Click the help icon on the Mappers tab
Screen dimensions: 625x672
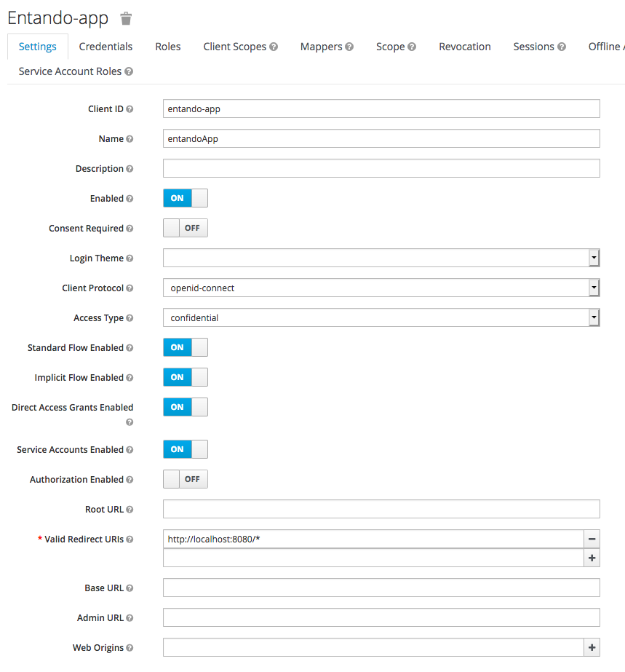[349, 47]
